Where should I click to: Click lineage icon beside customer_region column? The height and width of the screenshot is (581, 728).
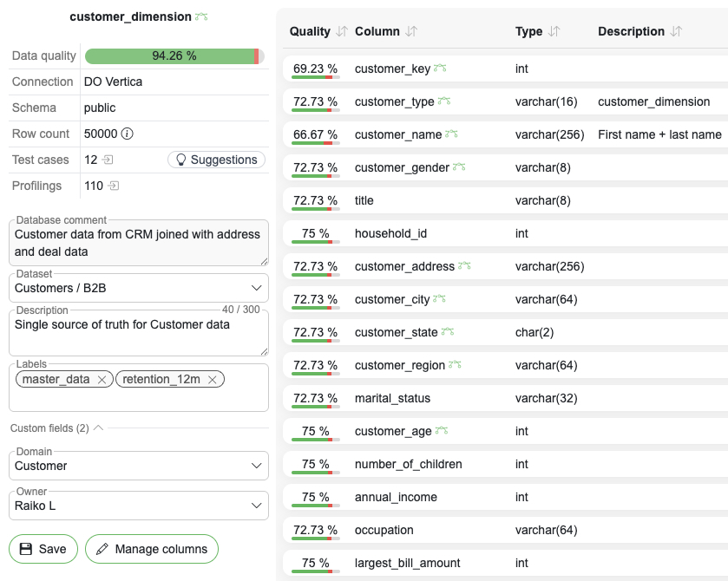click(x=456, y=365)
